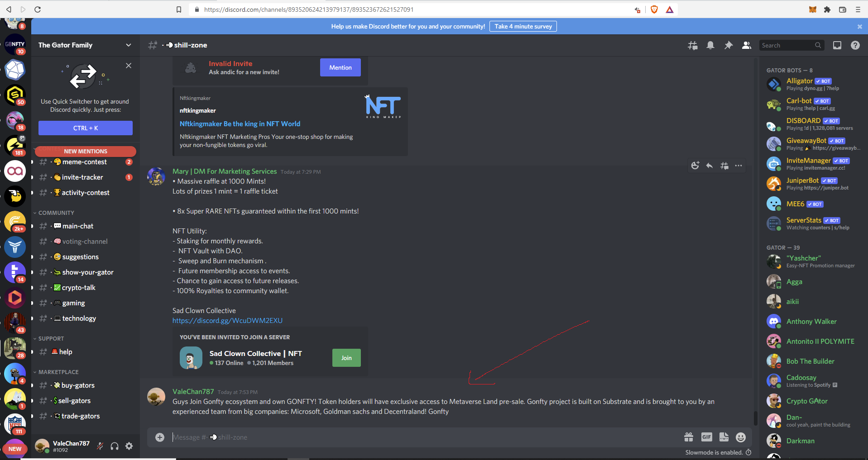Image resolution: width=868 pixels, height=460 pixels.
Task: Click the Search field
Action: point(791,45)
